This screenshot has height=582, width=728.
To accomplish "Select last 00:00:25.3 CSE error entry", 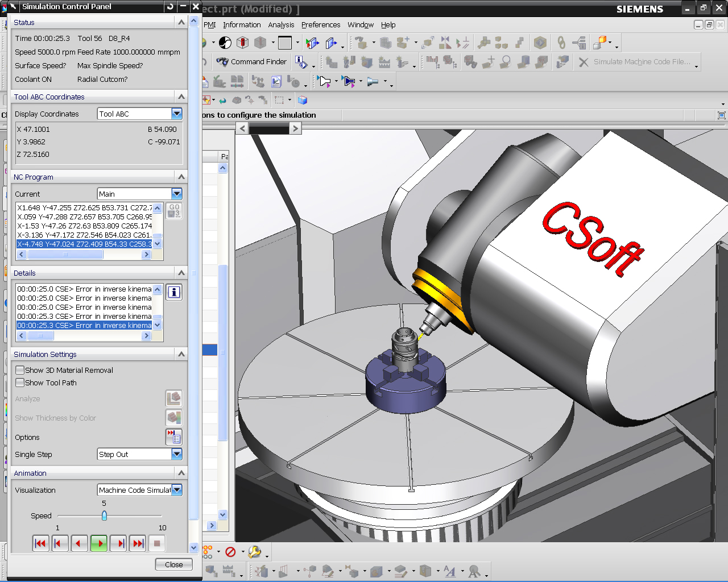I will (85, 325).
